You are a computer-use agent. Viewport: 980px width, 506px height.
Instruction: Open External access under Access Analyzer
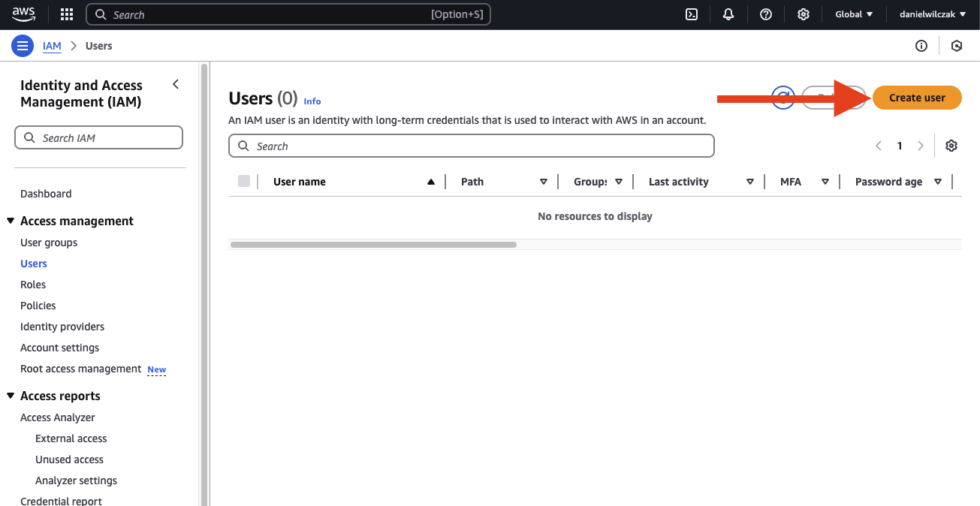click(71, 438)
